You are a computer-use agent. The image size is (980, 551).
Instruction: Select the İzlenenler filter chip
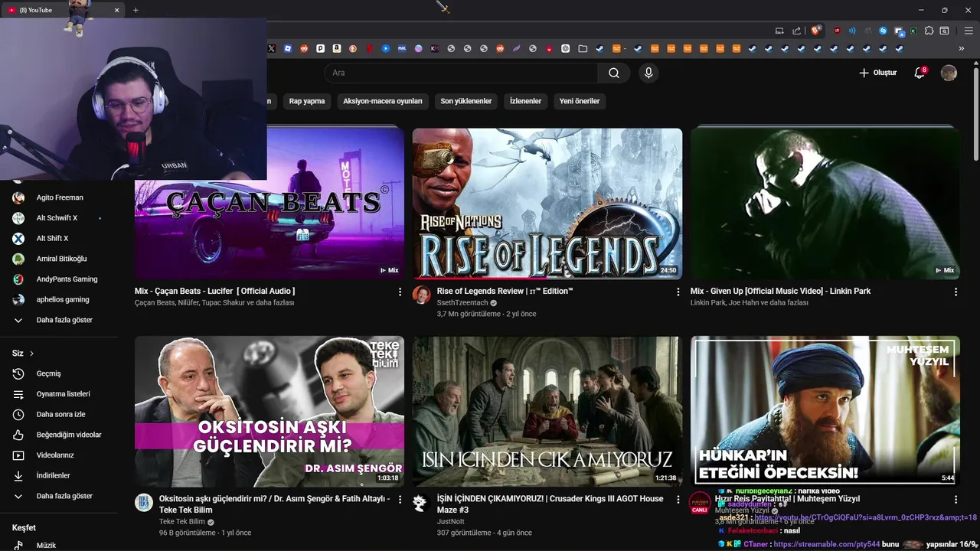(x=525, y=101)
